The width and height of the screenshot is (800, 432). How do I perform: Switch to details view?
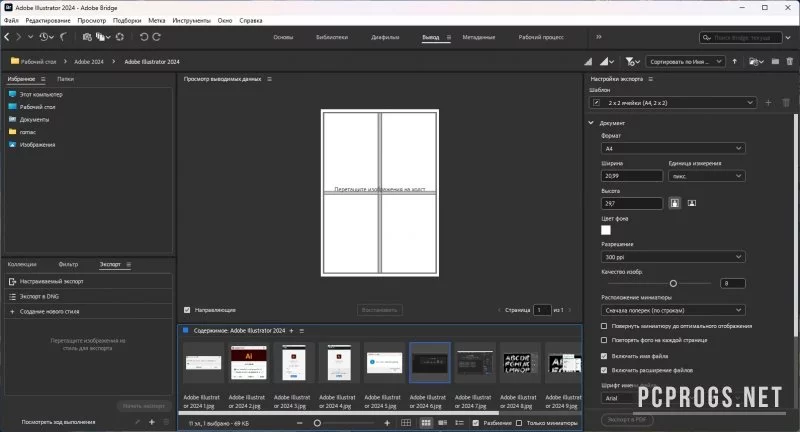coord(442,423)
